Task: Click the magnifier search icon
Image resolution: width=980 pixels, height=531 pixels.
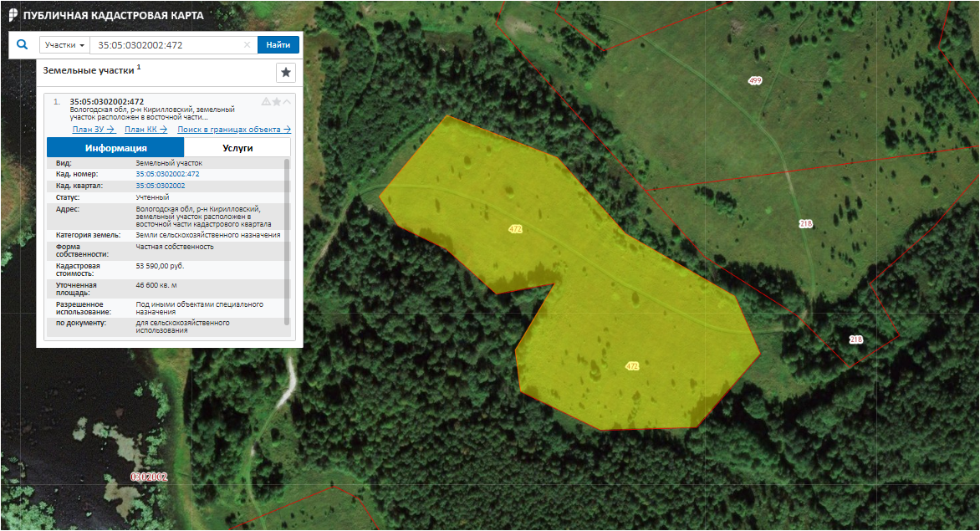Action: [23, 45]
